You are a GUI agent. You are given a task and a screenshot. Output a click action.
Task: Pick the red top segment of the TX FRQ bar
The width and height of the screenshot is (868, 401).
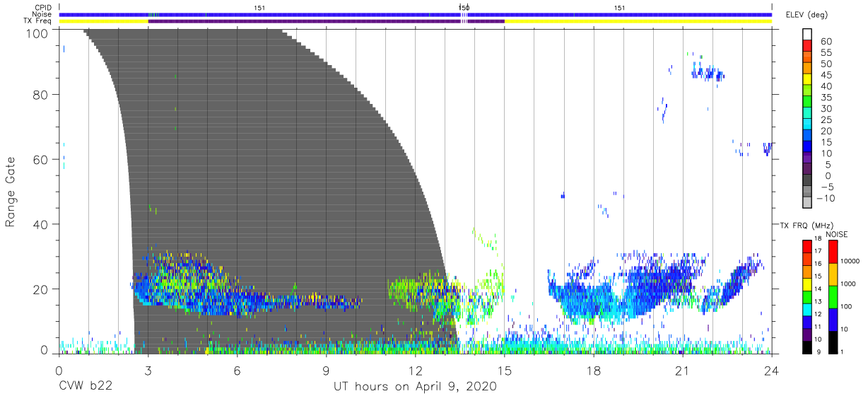point(807,246)
